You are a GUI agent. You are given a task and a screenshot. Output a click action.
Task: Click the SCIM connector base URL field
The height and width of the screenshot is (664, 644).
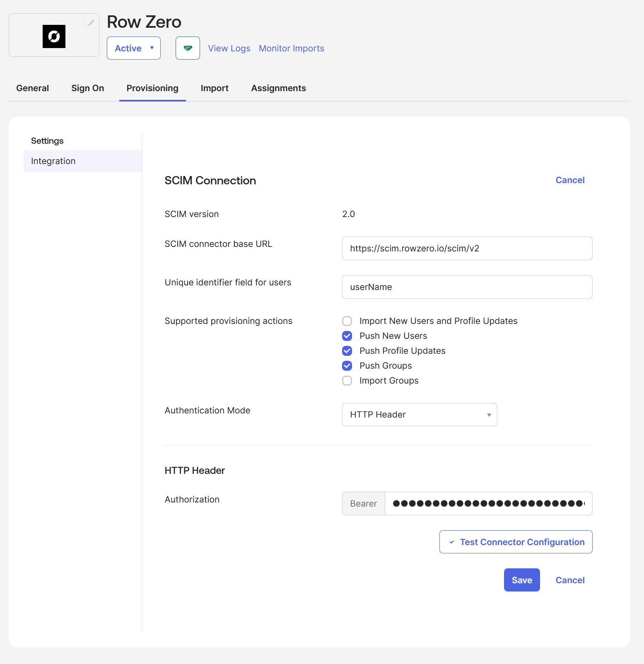tap(467, 249)
